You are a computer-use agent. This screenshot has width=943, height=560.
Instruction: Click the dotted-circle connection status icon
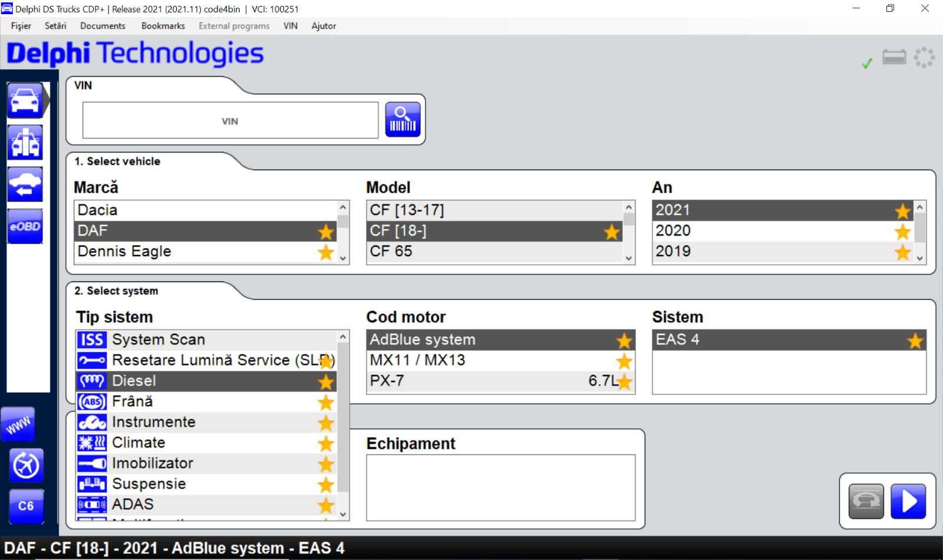924,57
